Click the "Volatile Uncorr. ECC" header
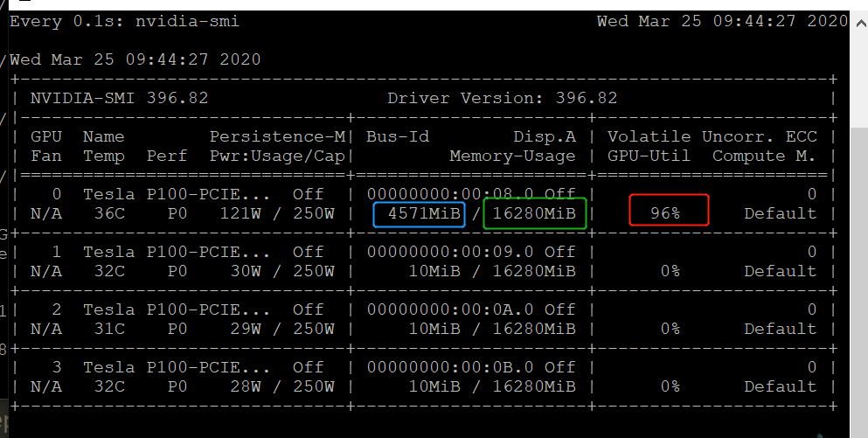This screenshot has height=438, width=868. (712, 136)
